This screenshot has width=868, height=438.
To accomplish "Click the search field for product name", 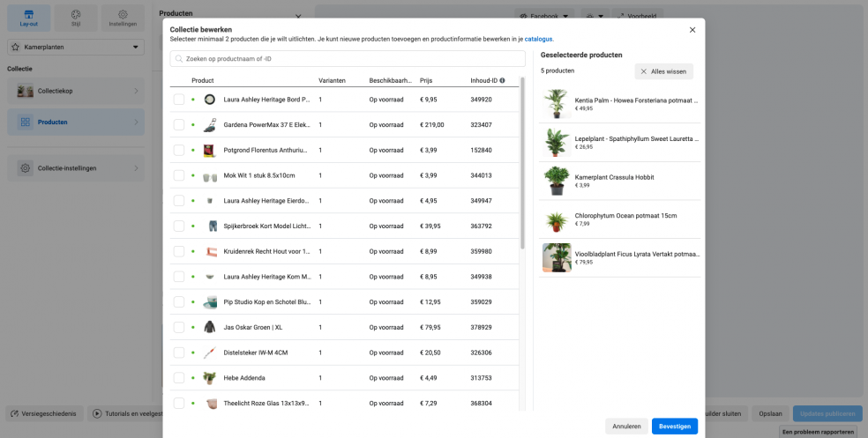I will pyautogui.click(x=348, y=59).
